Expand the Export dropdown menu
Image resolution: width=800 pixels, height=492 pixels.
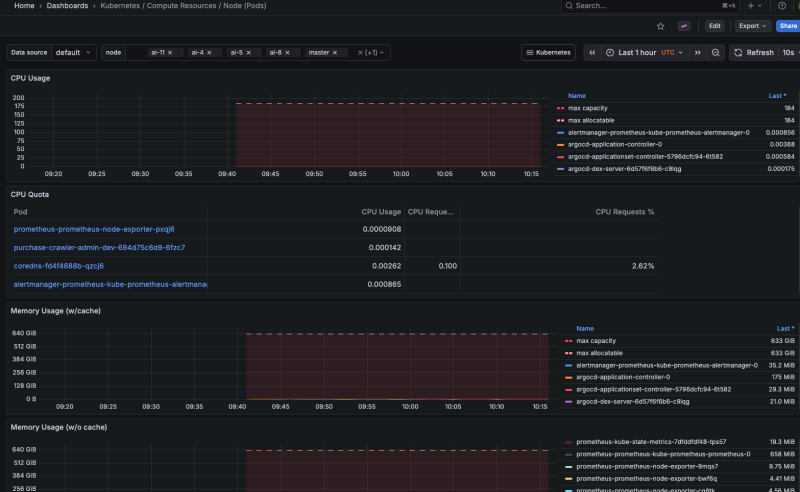752,26
